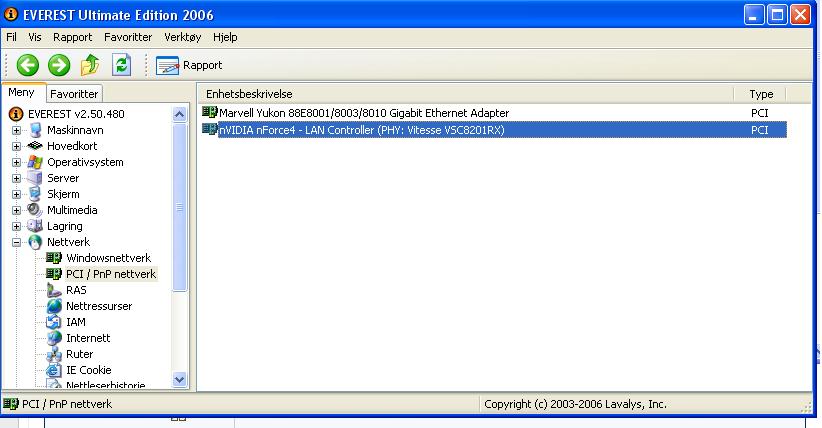The width and height of the screenshot is (822, 428).
Task: Select Operativsystem tree label
Action: (85, 162)
